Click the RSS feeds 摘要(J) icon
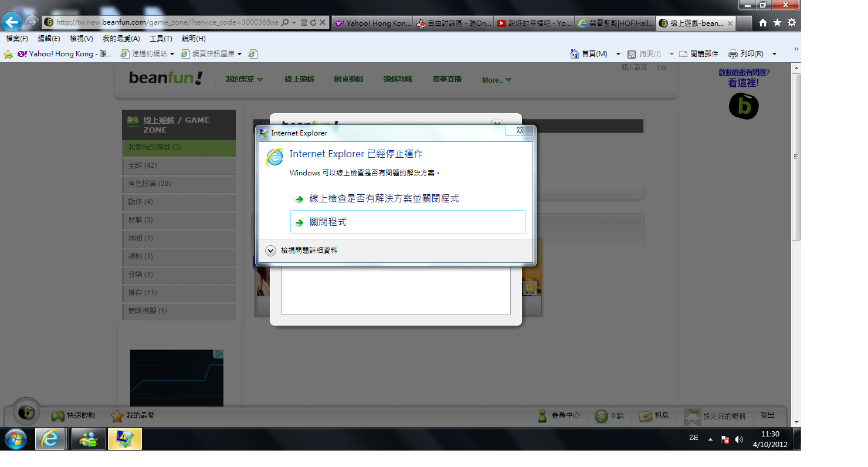The width and height of the screenshot is (868, 467). (632, 54)
